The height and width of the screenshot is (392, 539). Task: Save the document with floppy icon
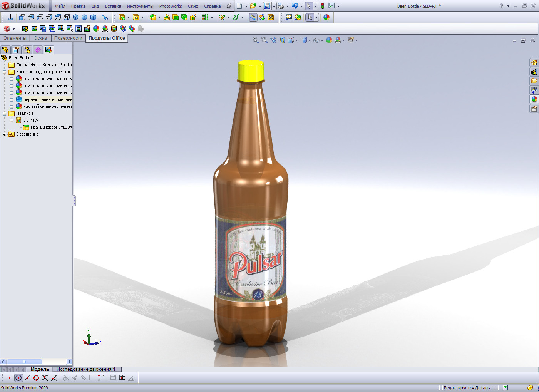267,6
